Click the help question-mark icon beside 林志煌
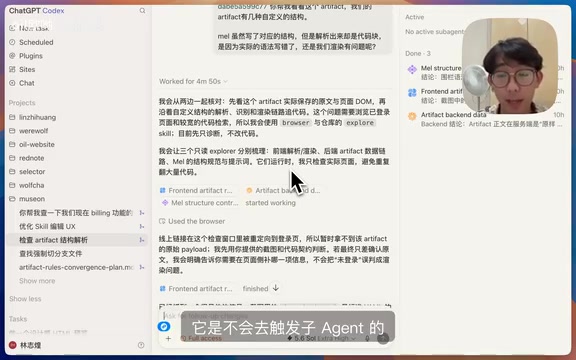The width and height of the screenshot is (576, 360). [x=141, y=345]
